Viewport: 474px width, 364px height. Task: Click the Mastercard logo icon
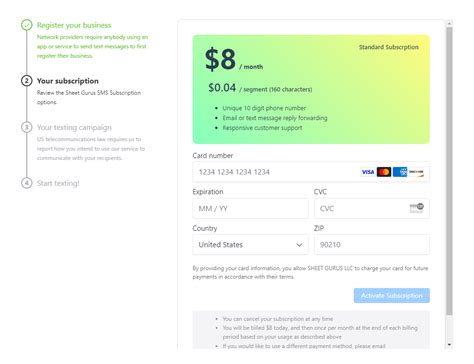384,172
